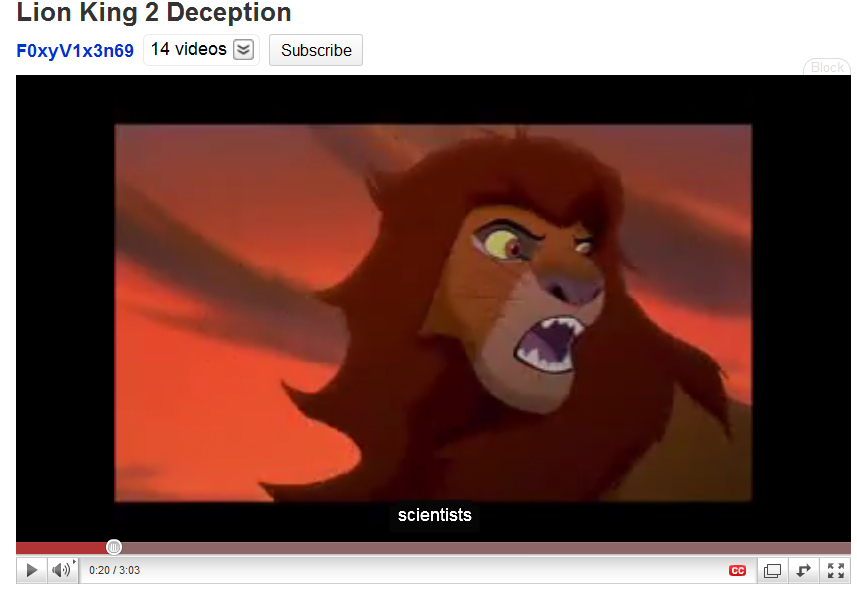Viewport: 857px width, 593px height.
Task: Switch player size with the overlapping-windows icon
Action: tap(772, 571)
